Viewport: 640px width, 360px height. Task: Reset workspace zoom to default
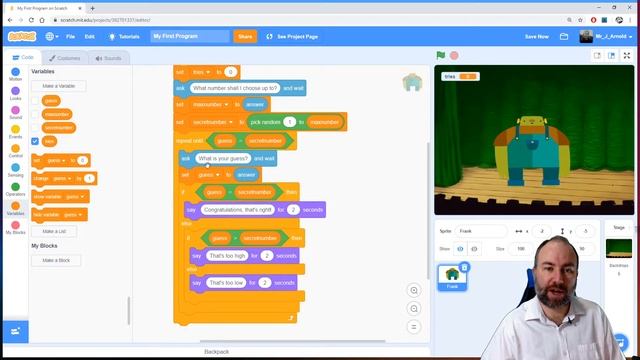414,327
